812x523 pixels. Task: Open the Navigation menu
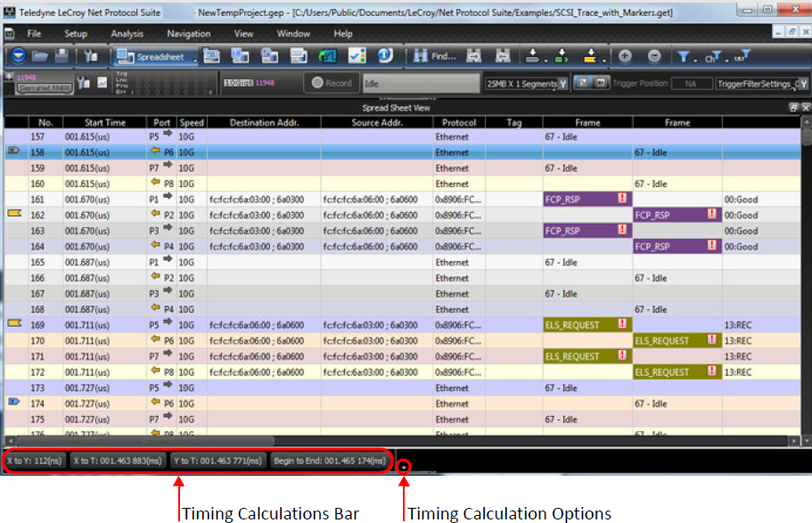click(x=188, y=34)
